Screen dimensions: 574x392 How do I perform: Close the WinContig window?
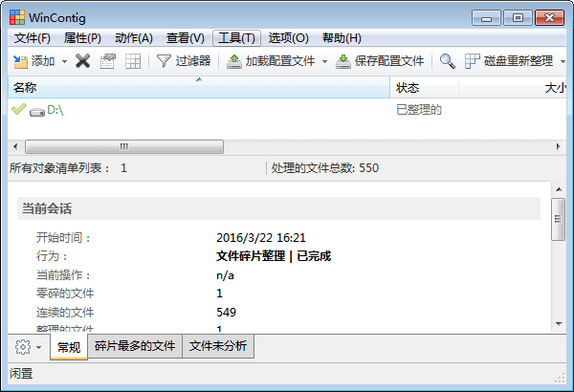click(x=549, y=18)
